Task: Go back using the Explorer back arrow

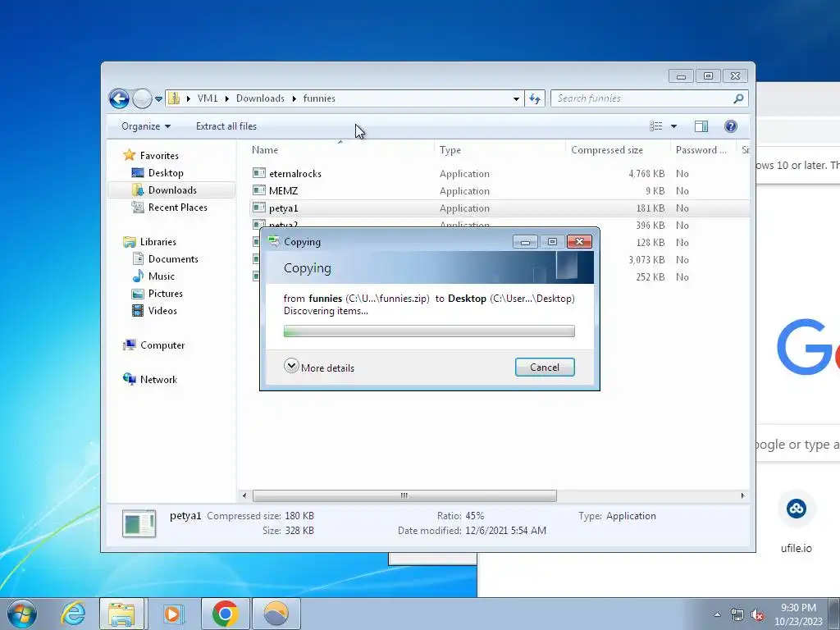Action: 119,98
